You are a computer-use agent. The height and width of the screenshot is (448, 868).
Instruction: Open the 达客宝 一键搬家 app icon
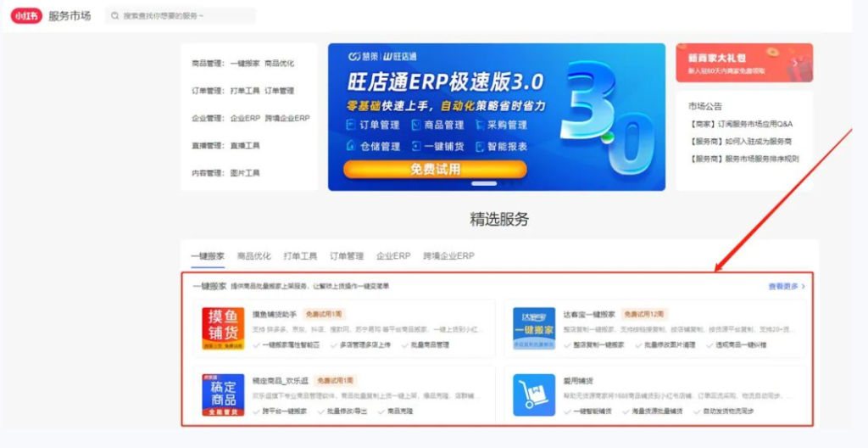pos(534,328)
